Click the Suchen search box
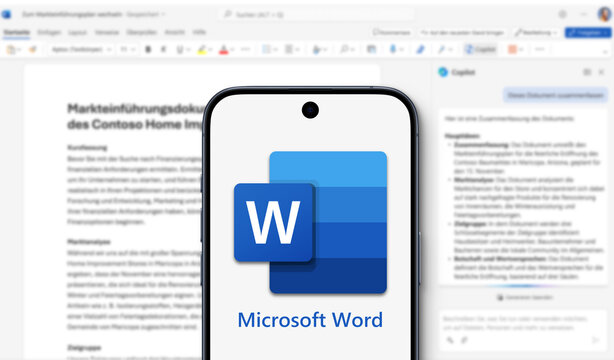This screenshot has width=614, height=360. coord(316,14)
